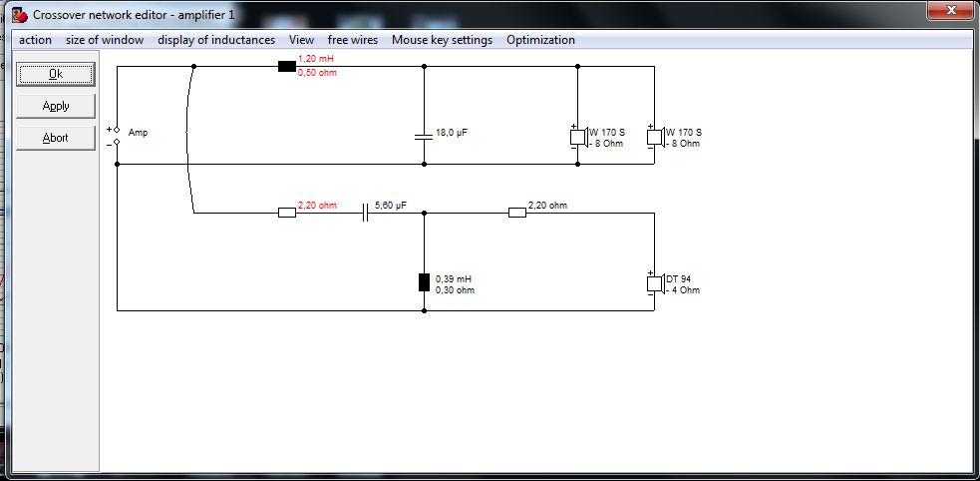Select the 5,60 µF capacitor symbol

(x=366, y=214)
